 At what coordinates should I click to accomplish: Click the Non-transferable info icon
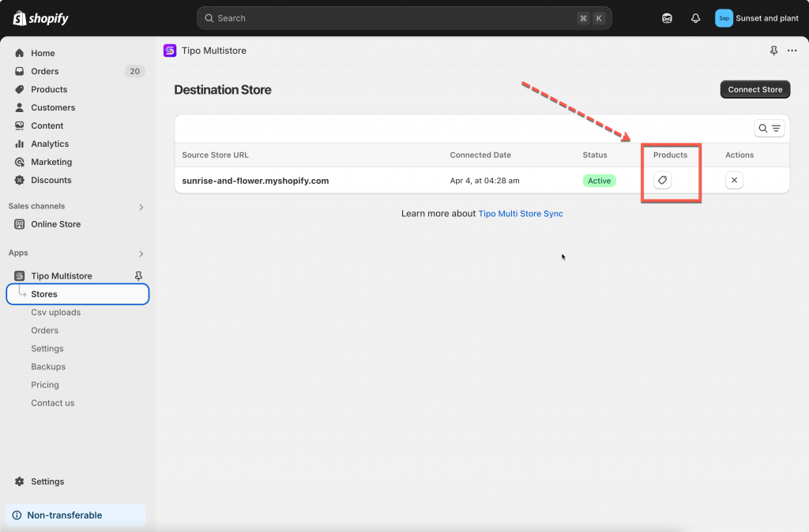pos(17,515)
